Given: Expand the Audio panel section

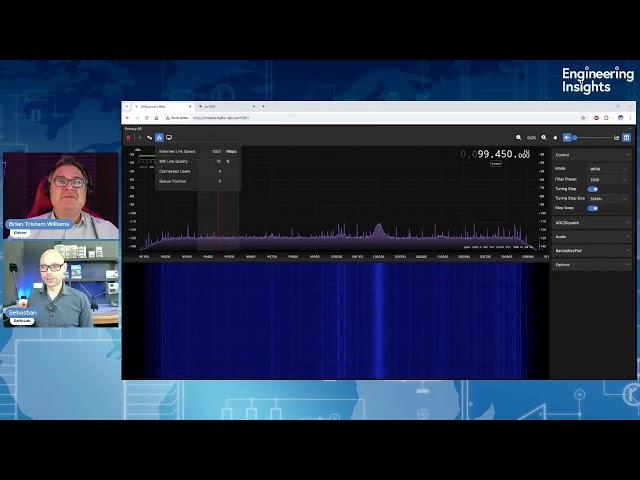Looking at the screenshot, I should [x=592, y=236].
